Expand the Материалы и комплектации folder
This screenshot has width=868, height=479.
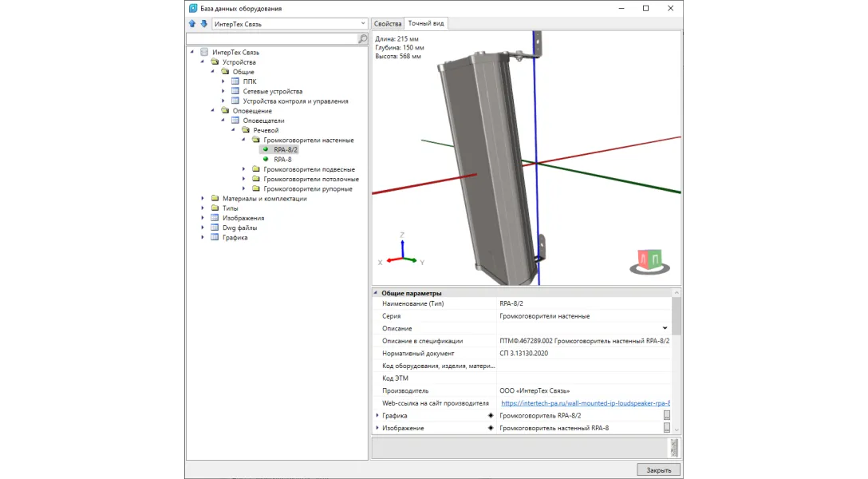(203, 199)
